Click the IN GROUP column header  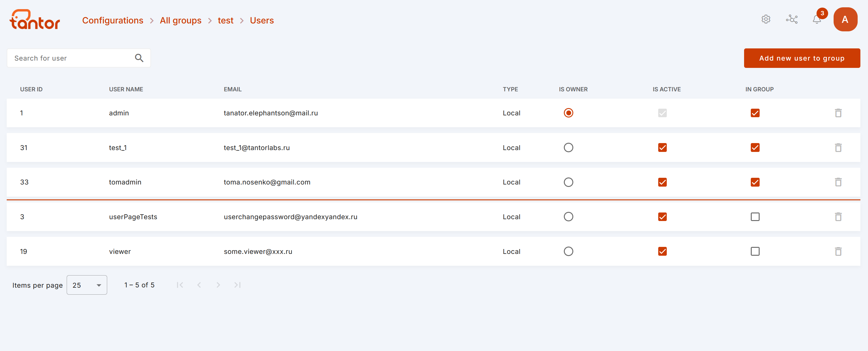pos(759,89)
